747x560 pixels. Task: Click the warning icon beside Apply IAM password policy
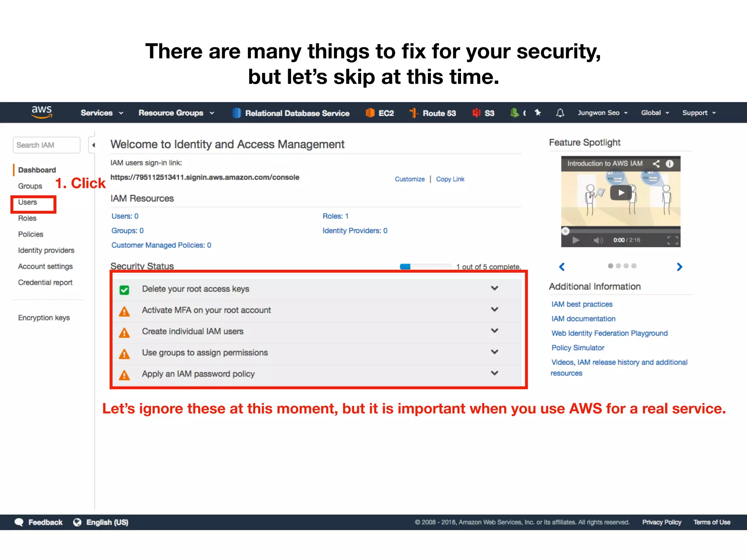[x=124, y=375]
